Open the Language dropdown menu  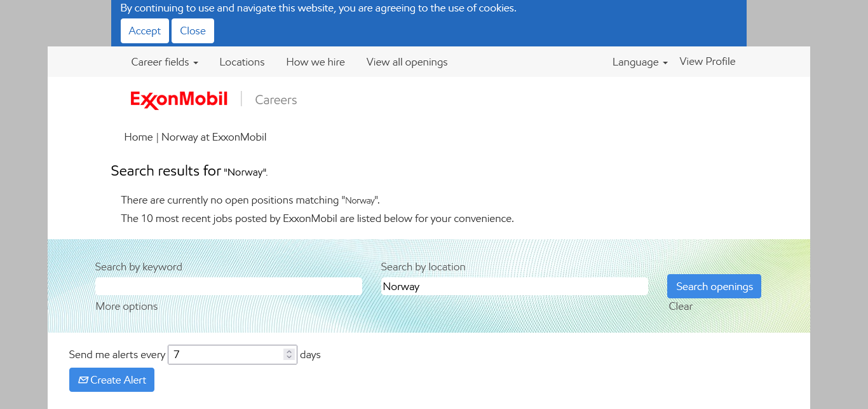pyautogui.click(x=639, y=62)
